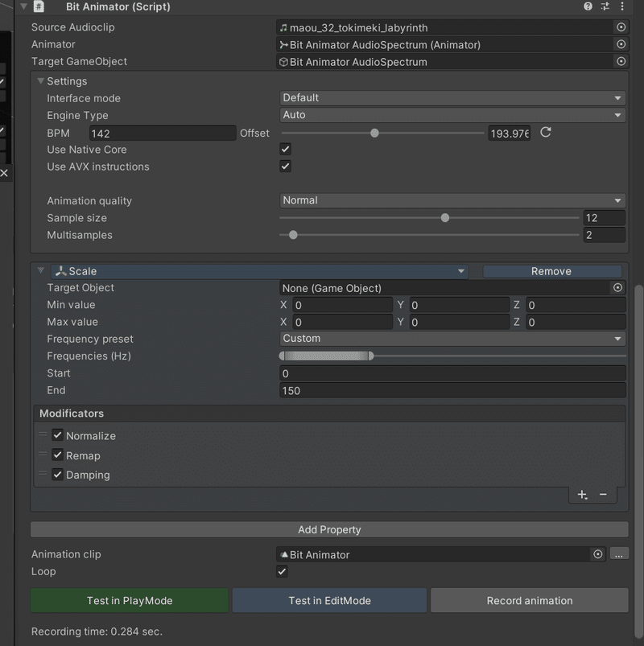
Task: Open the Interface mode dropdown
Action: click(452, 98)
